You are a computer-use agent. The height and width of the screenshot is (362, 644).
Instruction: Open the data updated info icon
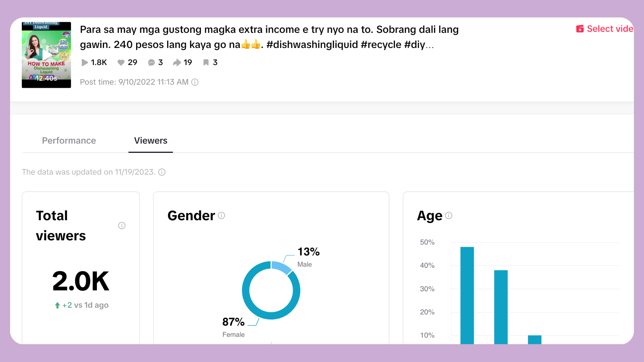coord(162,172)
